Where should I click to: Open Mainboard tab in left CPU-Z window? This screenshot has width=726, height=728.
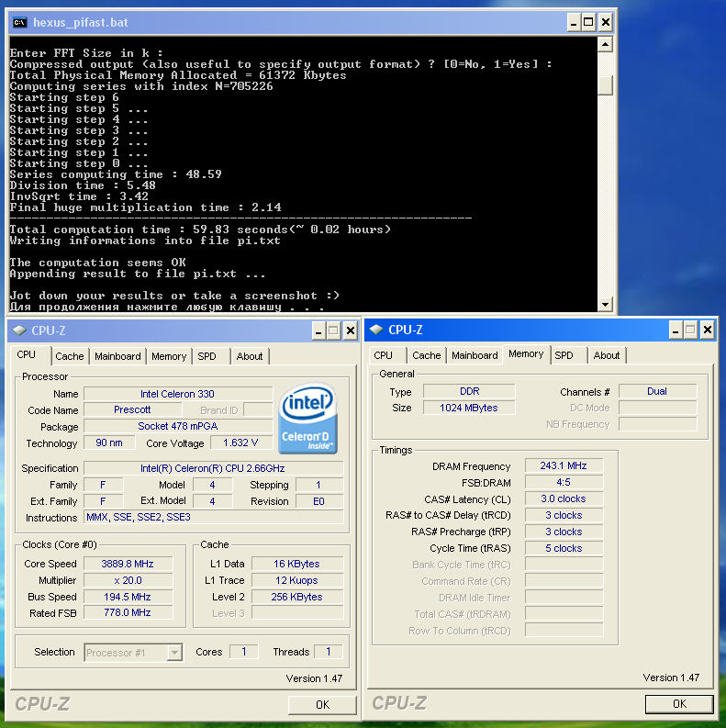point(117,356)
